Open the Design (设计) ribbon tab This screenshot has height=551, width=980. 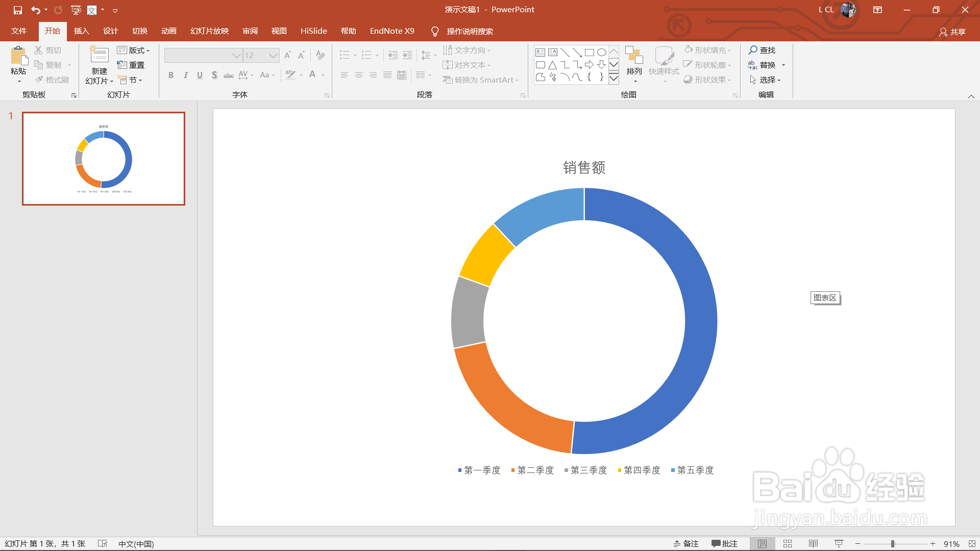[x=110, y=31]
